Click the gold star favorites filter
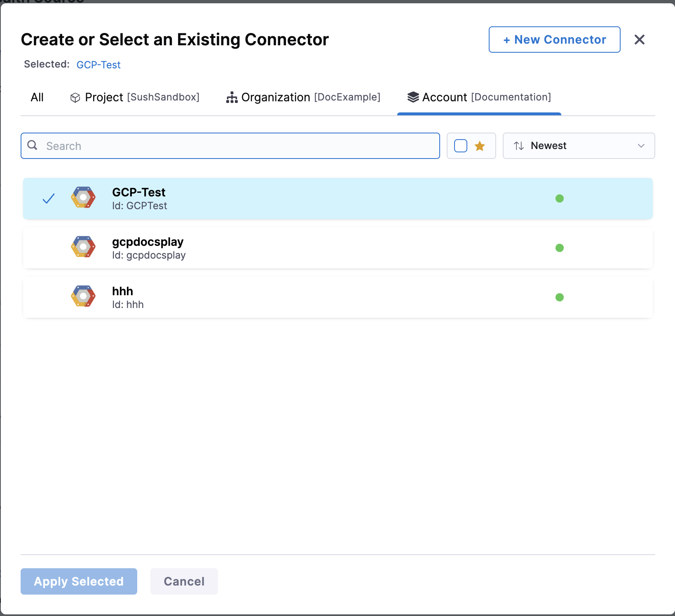 480,146
